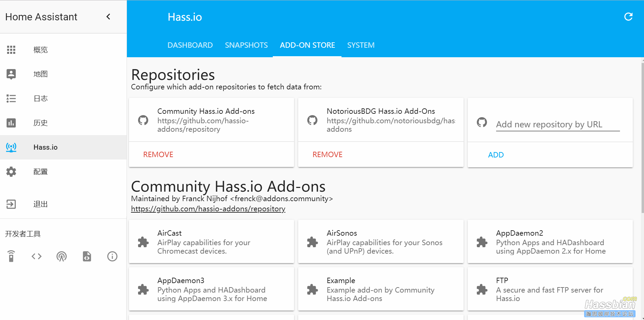This screenshot has height=320, width=644.
Task: Select Hass.io label in the sidebar
Action: [x=45, y=147]
